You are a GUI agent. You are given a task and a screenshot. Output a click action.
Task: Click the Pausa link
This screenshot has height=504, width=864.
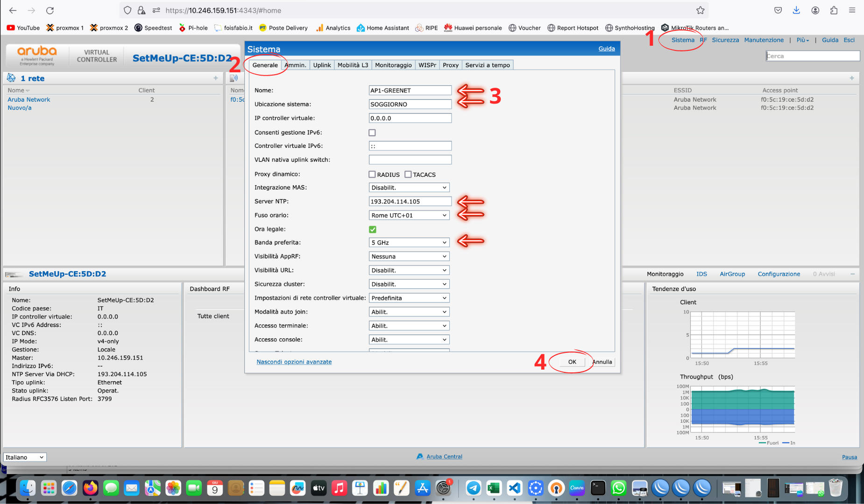pos(850,457)
